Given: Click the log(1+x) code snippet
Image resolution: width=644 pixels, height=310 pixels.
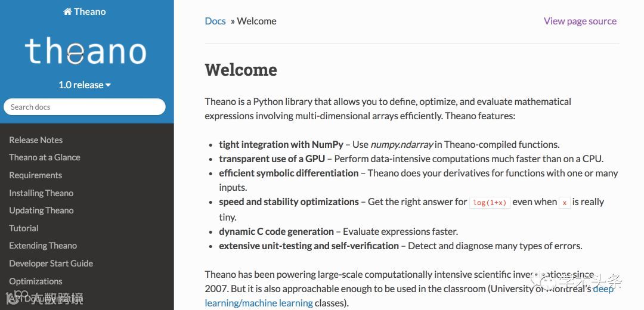Looking at the screenshot, I should [x=490, y=203].
